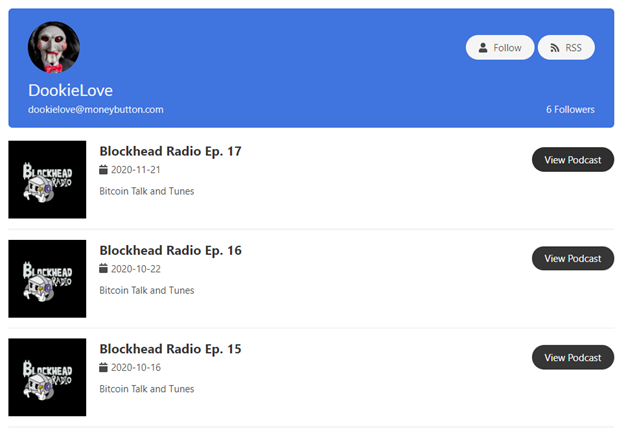This screenshot has width=624, height=437.
Task: Click the calendar icon next to 2020-11-21
Action: click(103, 170)
